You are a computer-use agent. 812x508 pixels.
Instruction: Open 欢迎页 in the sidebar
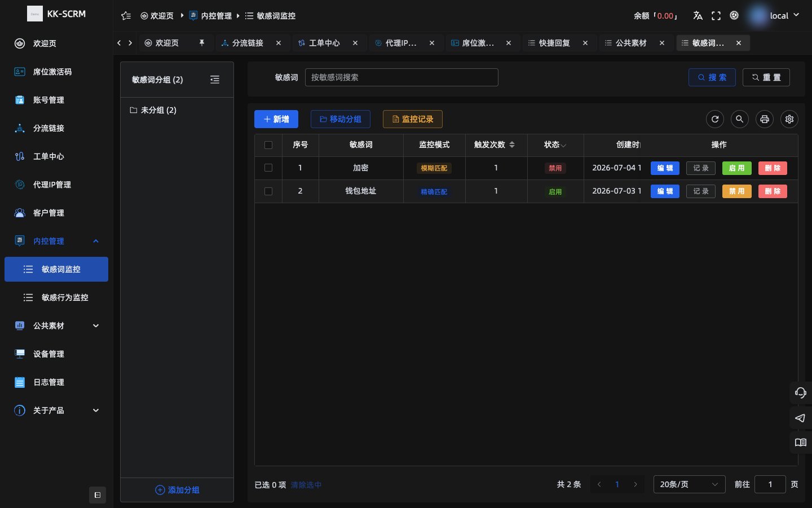pos(56,43)
